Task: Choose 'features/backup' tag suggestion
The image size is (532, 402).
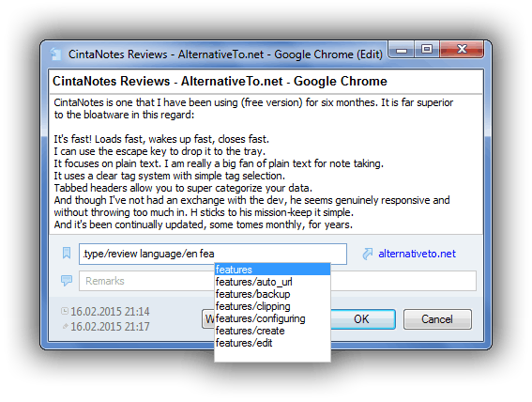Action: 272,294
